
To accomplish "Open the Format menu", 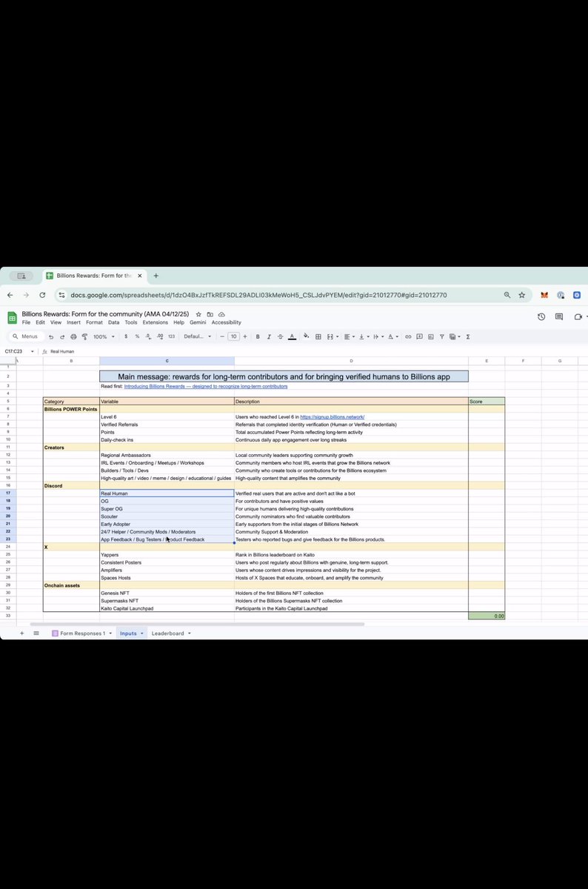I will (94, 323).
